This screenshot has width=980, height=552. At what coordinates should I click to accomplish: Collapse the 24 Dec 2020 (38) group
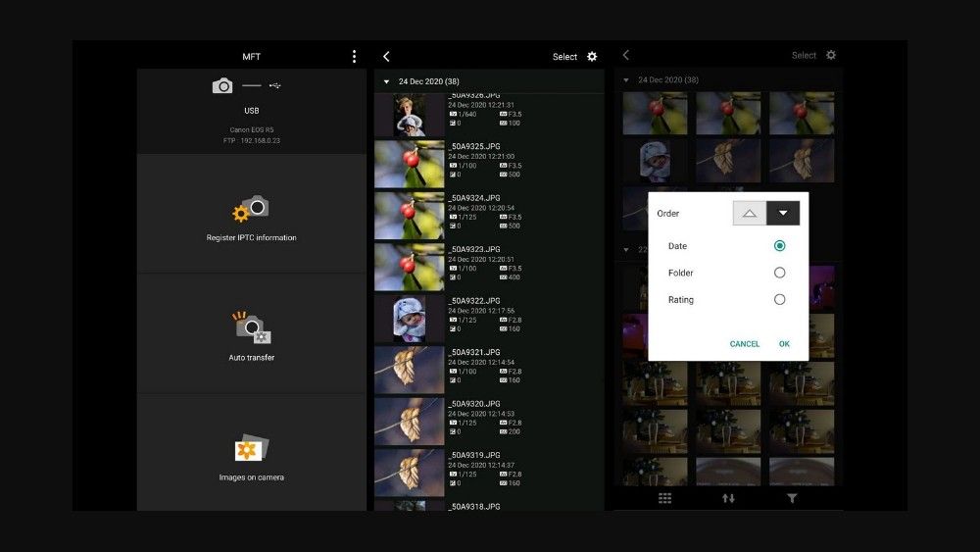pyautogui.click(x=387, y=81)
